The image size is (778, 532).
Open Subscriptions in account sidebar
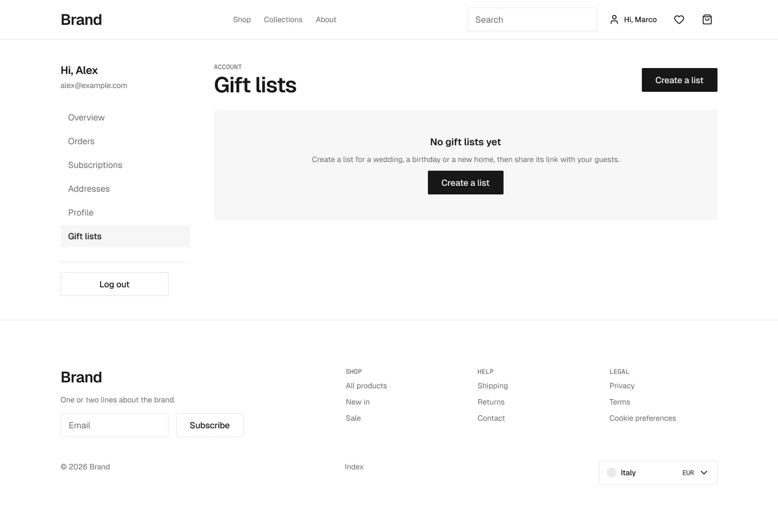(125, 165)
